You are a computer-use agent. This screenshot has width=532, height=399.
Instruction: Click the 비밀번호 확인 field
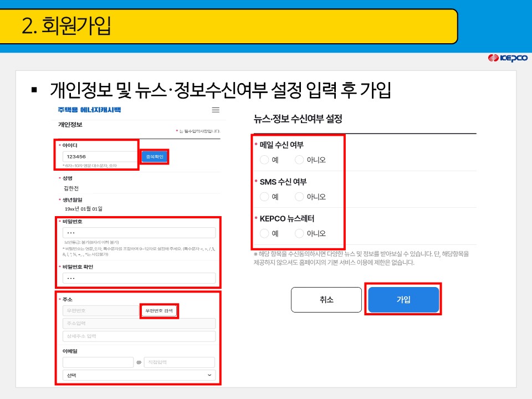pyautogui.click(x=139, y=278)
